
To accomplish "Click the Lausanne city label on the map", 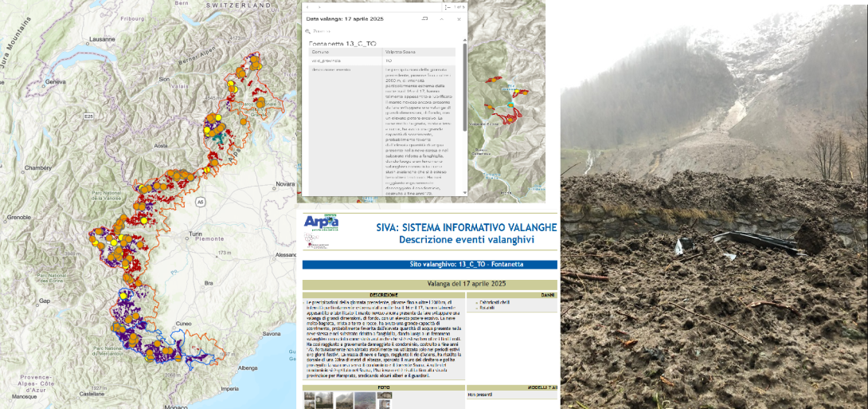I will [x=103, y=39].
